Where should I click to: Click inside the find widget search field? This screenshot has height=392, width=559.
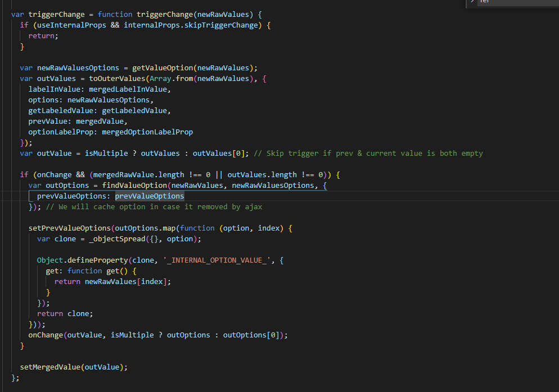click(x=517, y=2)
